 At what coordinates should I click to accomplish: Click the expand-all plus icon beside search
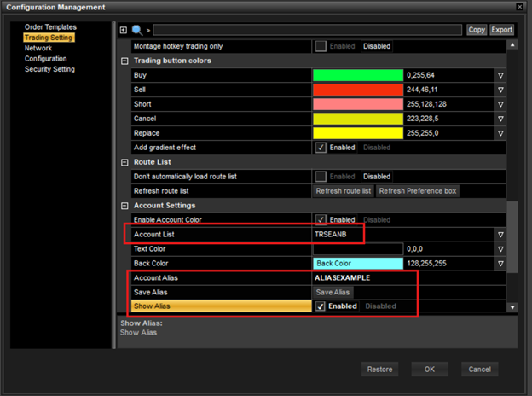(x=124, y=30)
